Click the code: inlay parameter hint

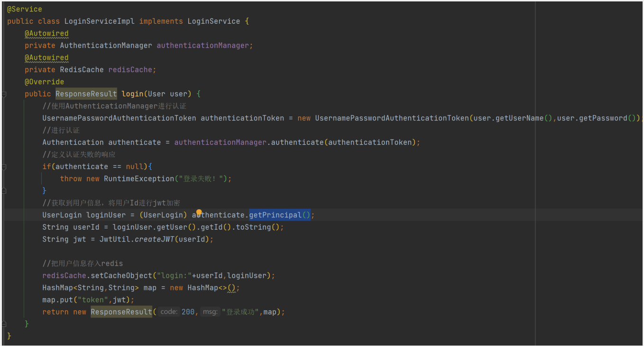click(168, 311)
